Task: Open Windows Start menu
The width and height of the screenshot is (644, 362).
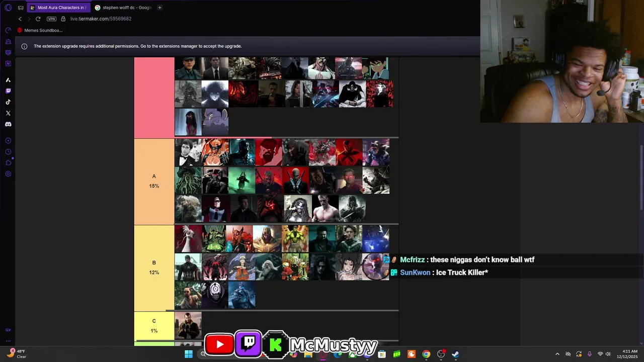Action: tap(189, 354)
